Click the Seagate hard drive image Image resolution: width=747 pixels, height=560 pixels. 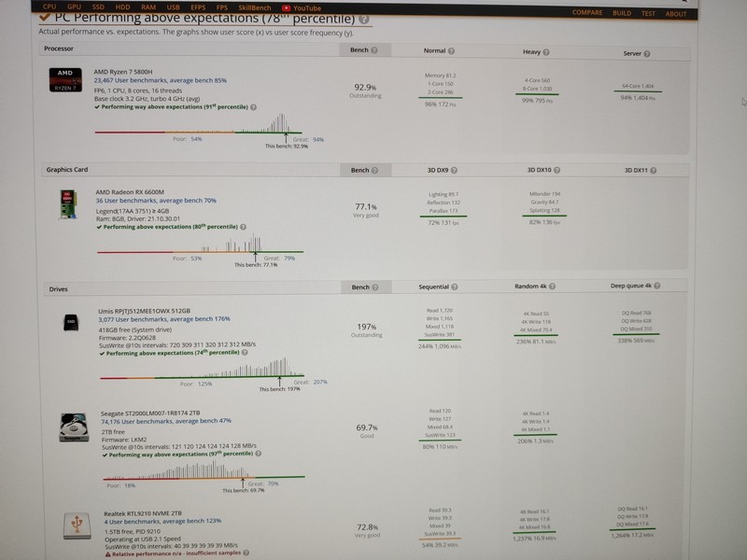pos(74,427)
